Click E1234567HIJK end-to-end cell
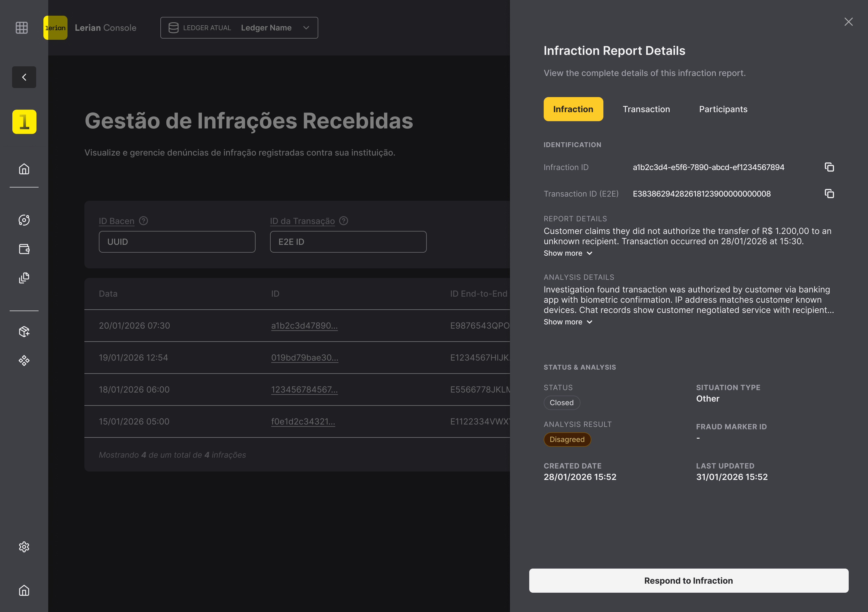 (x=480, y=358)
